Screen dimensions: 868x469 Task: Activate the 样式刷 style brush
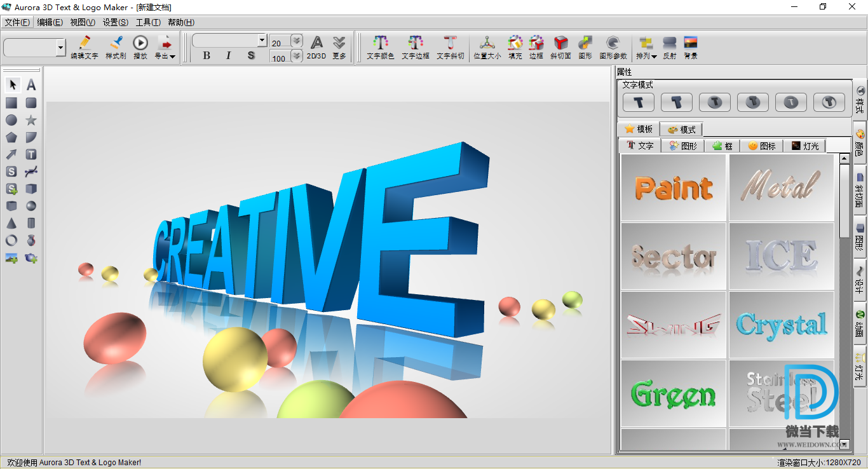click(116, 48)
